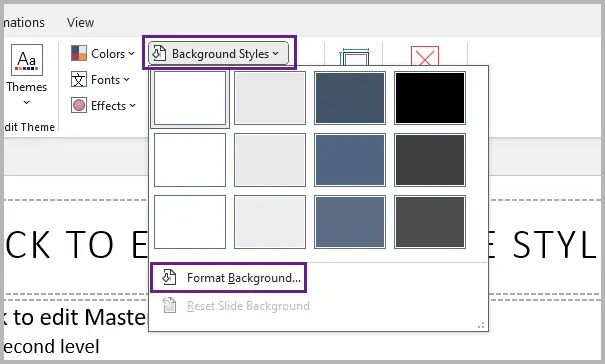Select the white style in the second row

click(x=190, y=160)
